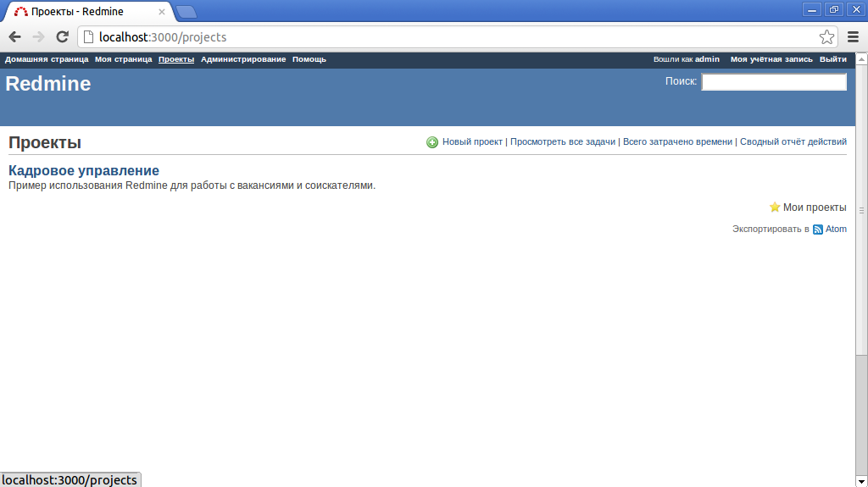Click the Atom export link
The height and width of the screenshot is (487, 868).
click(x=836, y=230)
